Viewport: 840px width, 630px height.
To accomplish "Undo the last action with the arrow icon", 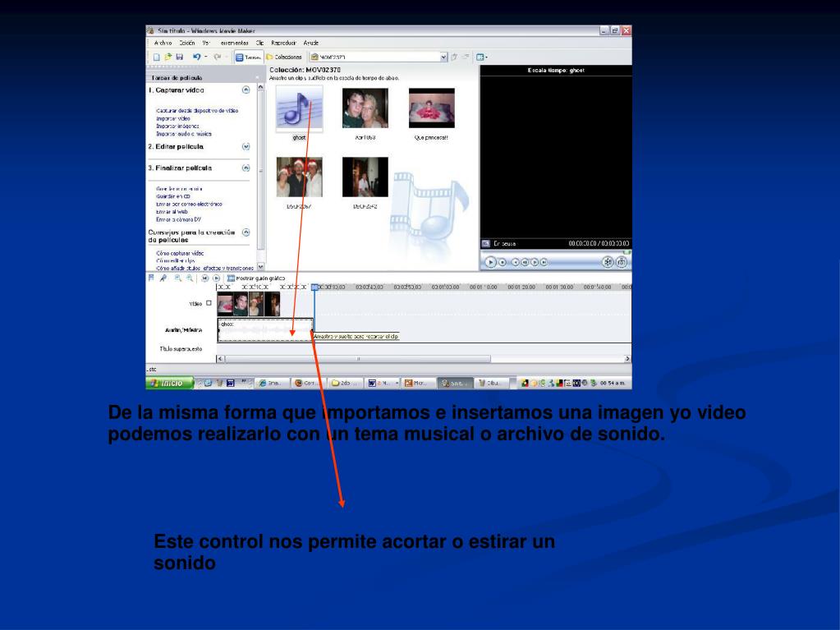I will [x=196, y=57].
